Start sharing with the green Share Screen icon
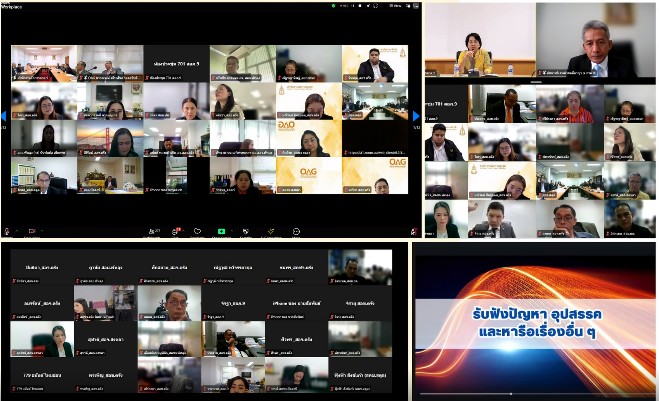 click(x=221, y=231)
